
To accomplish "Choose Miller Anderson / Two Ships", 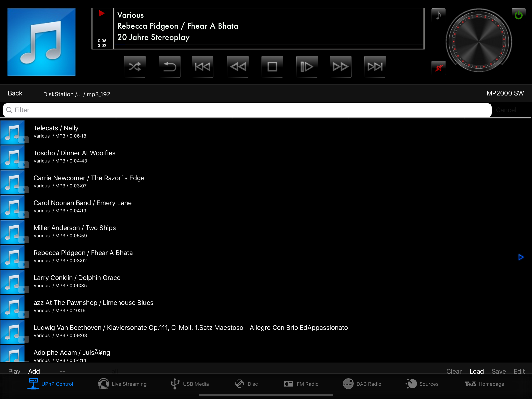I will tap(266, 232).
